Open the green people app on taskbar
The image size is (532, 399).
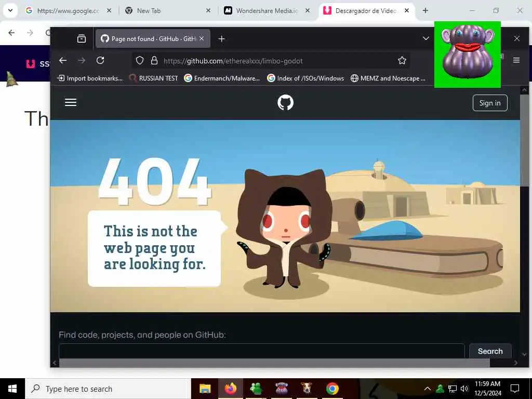tap(256, 389)
